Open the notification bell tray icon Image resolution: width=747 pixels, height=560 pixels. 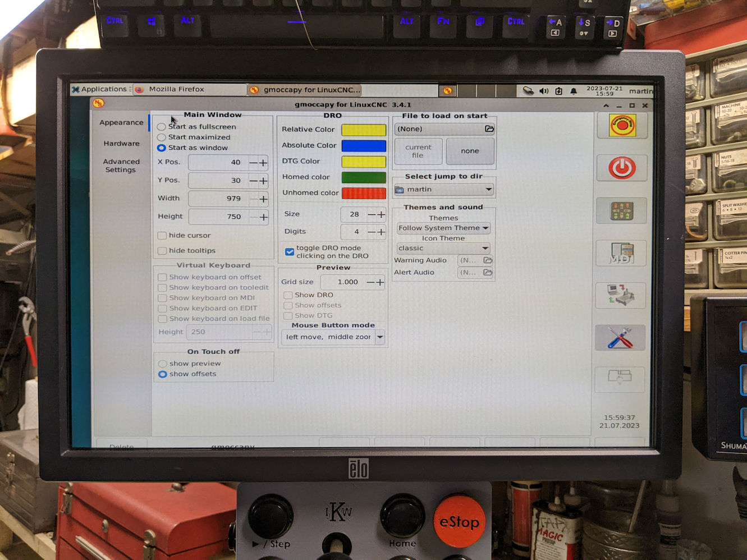[x=574, y=91]
